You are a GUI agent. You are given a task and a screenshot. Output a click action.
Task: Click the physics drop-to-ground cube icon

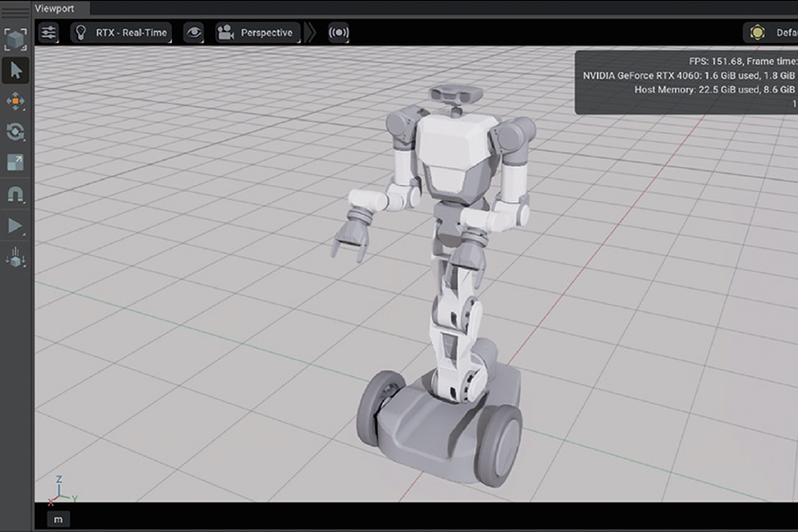coord(16,258)
